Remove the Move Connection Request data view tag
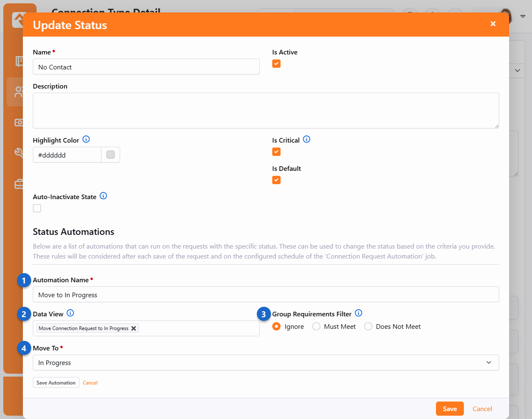The height and width of the screenshot is (419, 532). click(x=134, y=328)
